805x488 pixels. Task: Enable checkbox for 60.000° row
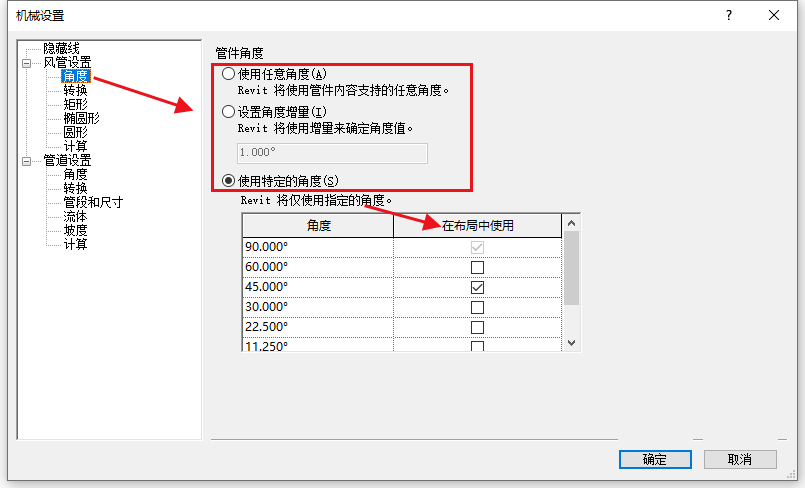click(477, 267)
